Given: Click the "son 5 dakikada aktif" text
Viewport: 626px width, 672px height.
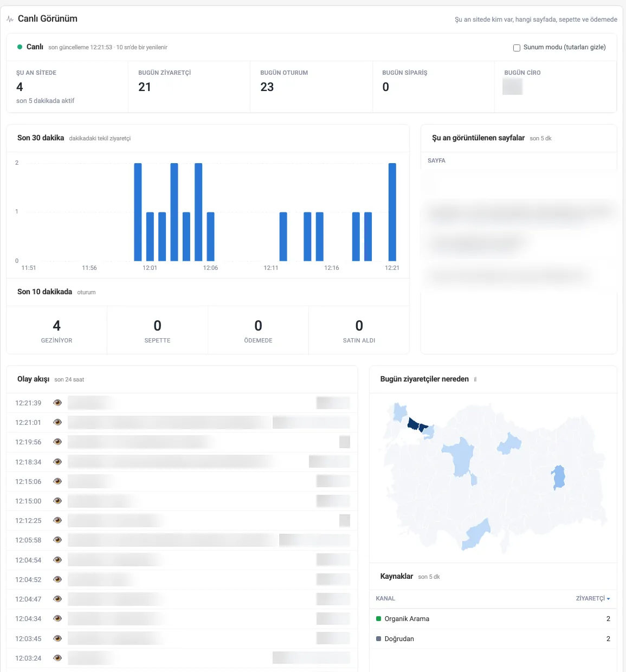Looking at the screenshot, I should click(45, 101).
